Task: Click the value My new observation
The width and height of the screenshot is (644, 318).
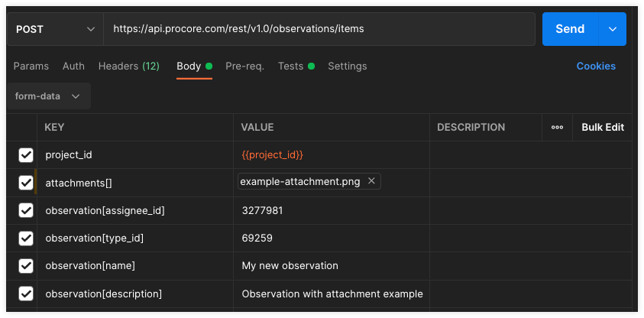Action: coord(290,266)
